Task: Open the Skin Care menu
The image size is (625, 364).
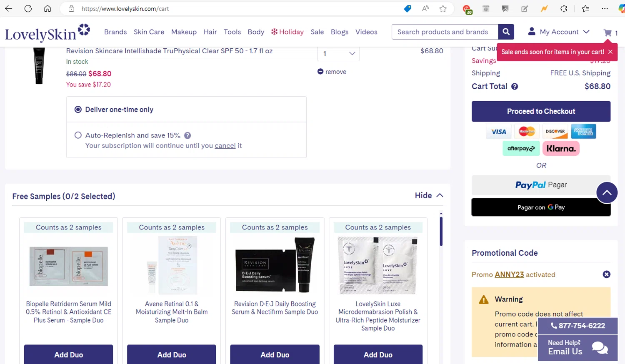Action: tap(149, 32)
